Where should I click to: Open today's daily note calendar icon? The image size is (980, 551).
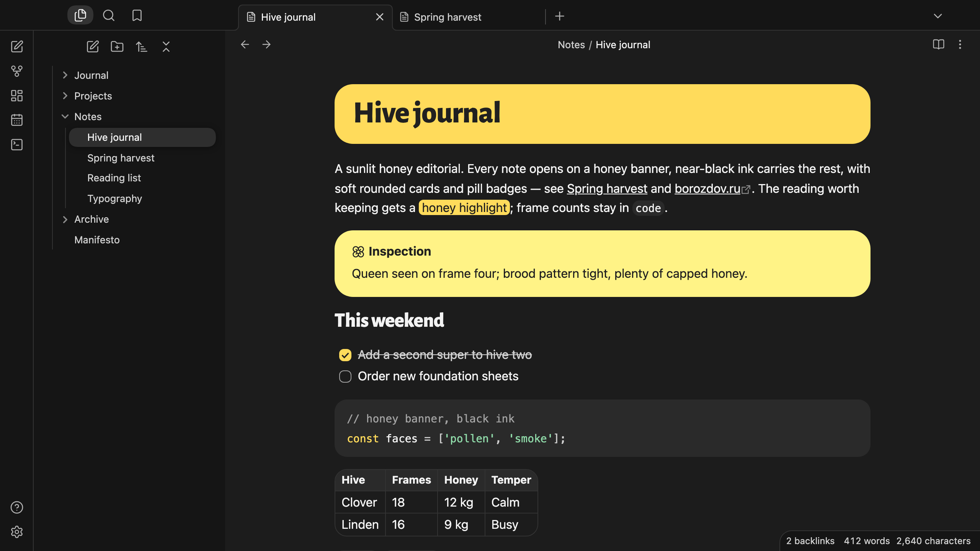click(17, 120)
